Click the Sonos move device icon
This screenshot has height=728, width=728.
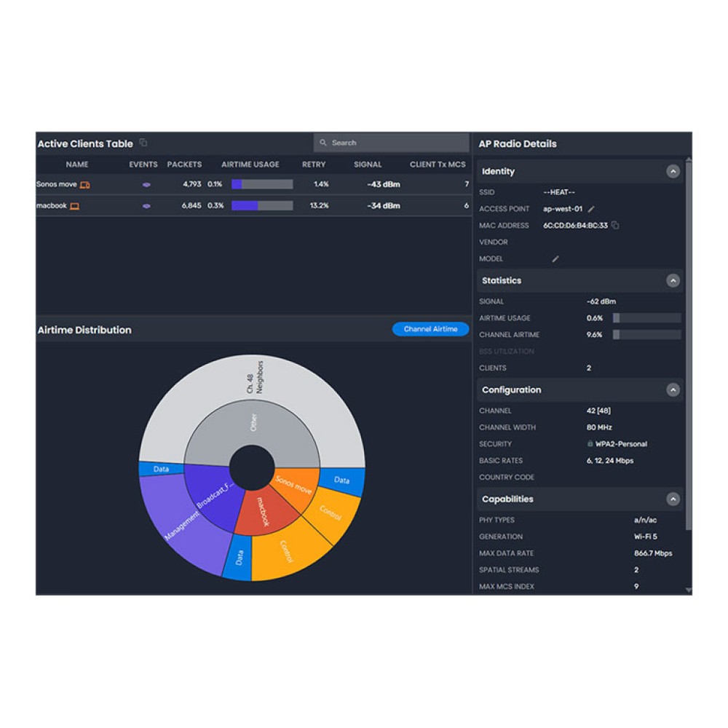pyautogui.click(x=85, y=185)
